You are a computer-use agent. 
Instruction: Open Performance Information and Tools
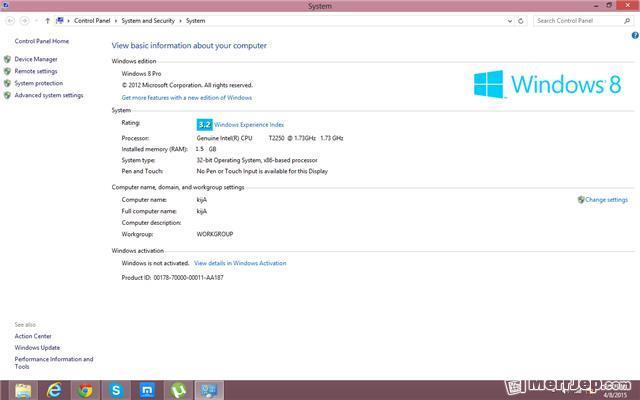point(54,363)
